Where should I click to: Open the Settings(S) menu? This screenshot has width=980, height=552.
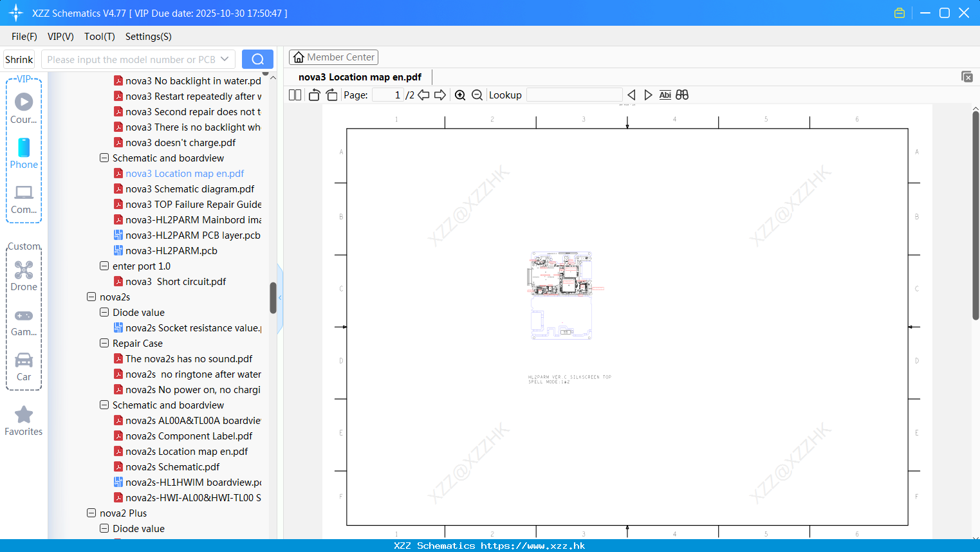(x=149, y=37)
